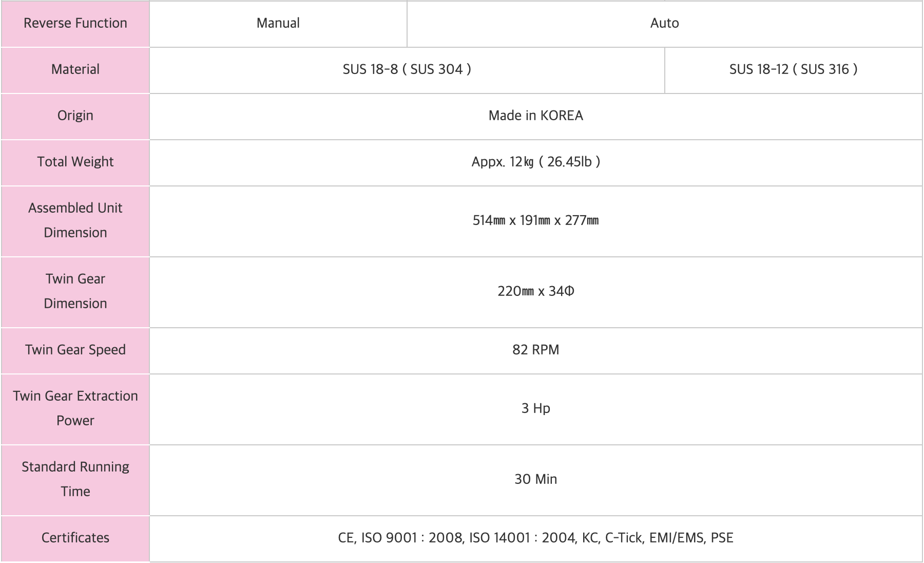The height and width of the screenshot is (563, 924).
Task: Click the Certificates list text
Action: pos(535,538)
